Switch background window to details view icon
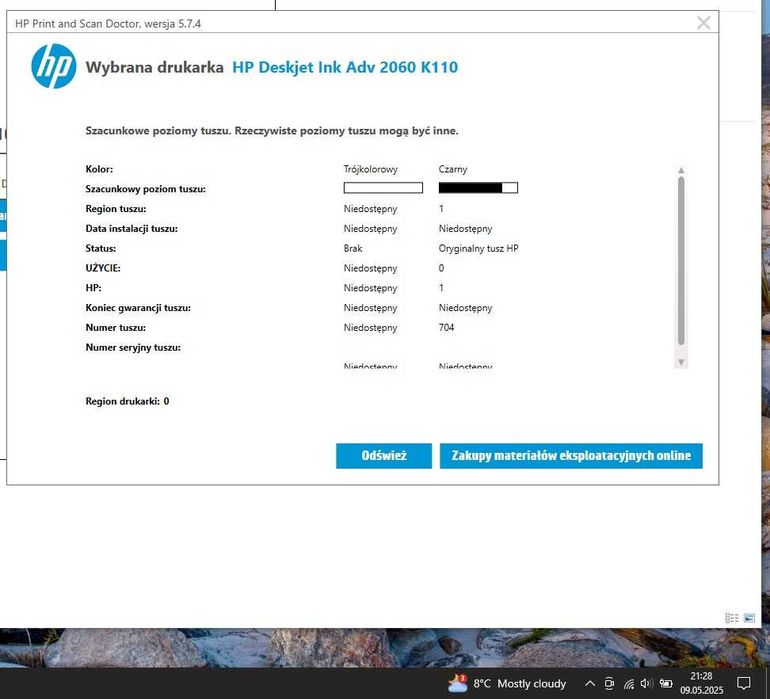Viewport: 770px width, 699px height. click(732, 618)
